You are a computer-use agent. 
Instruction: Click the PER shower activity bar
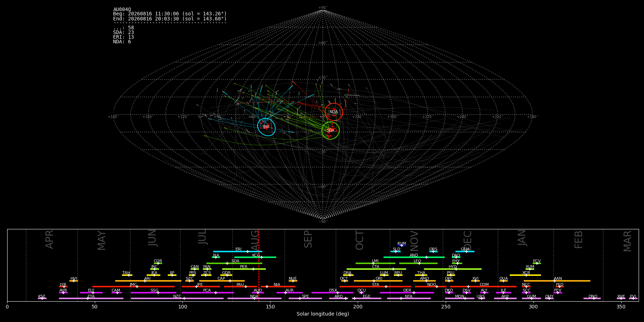(244, 269)
